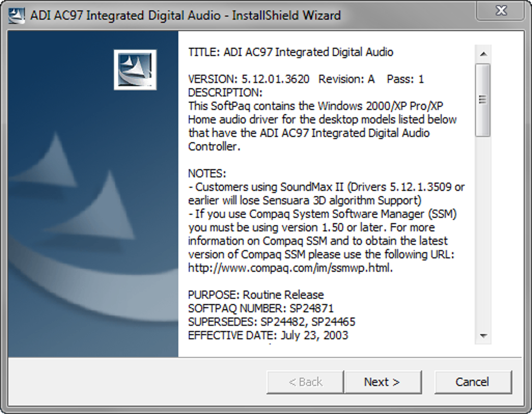Click 'SOFTPAQ NUMBER: SP24871' line

tap(261, 309)
